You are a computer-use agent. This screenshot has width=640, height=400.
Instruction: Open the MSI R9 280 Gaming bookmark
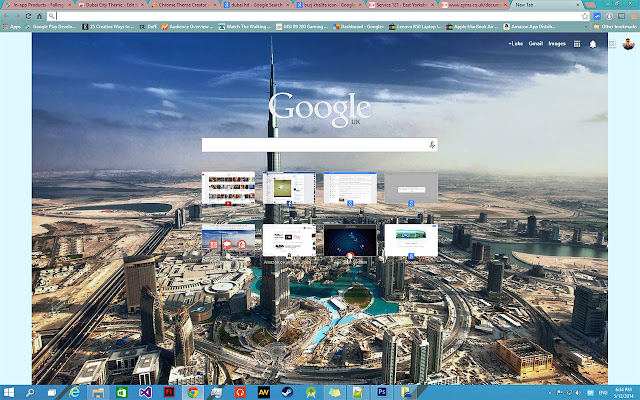pos(302,27)
